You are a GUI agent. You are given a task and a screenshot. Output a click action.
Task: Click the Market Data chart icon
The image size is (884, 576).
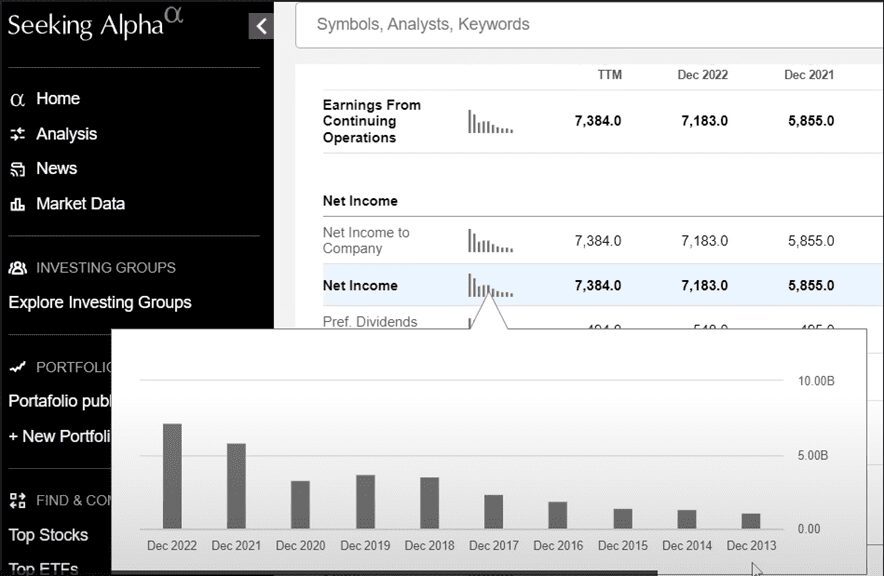(x=17, y=204)
